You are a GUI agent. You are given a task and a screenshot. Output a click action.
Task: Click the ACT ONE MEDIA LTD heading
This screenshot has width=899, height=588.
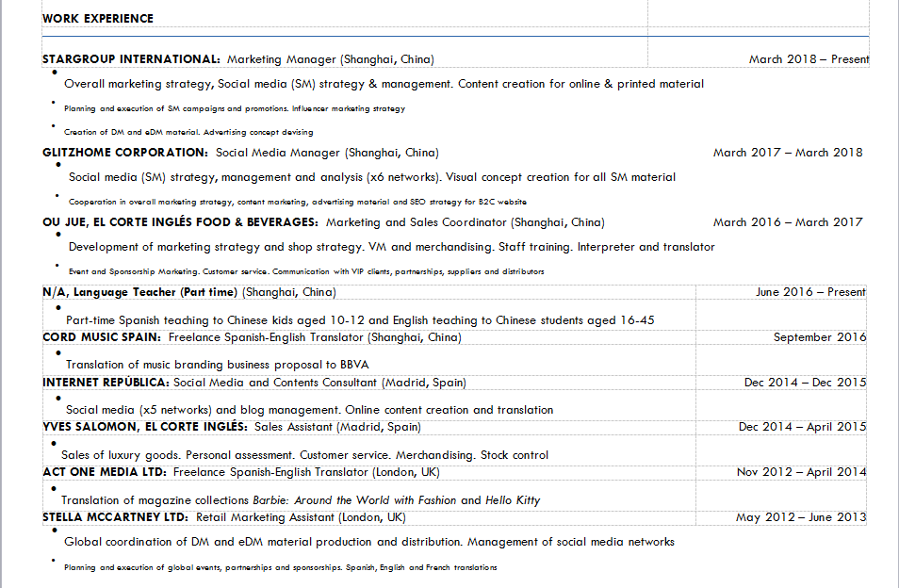click(105, 472)
